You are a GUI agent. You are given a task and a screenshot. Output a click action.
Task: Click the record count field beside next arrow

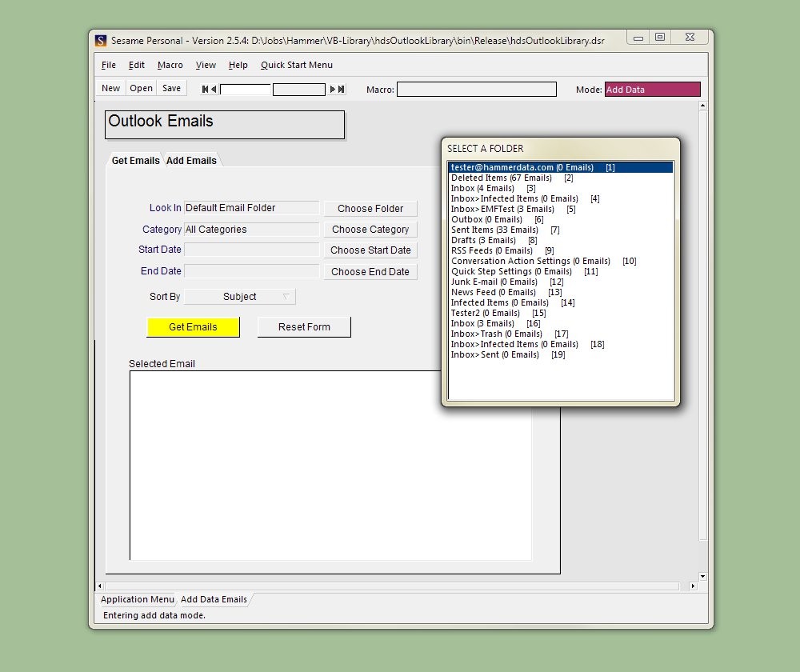299,90
